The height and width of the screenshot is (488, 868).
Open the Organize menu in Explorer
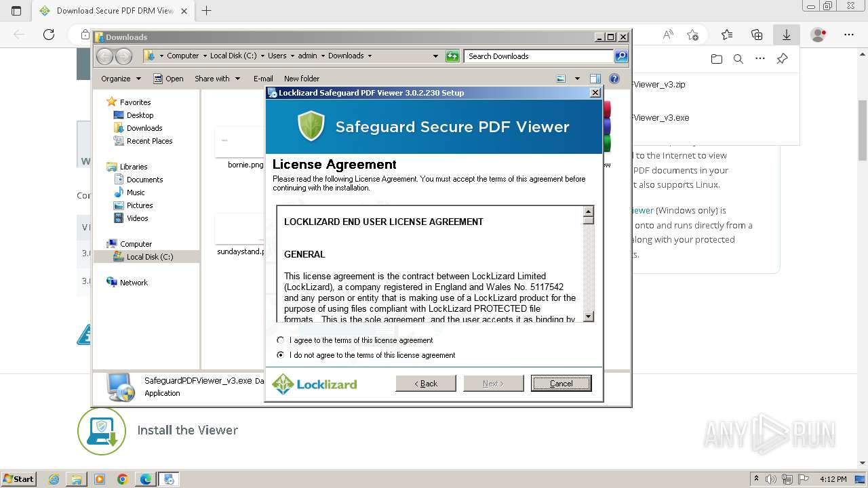(x=121, y=79)
